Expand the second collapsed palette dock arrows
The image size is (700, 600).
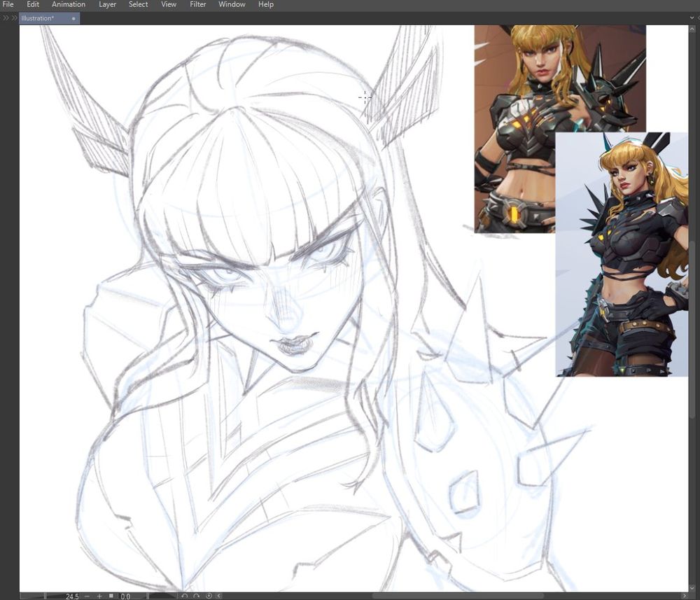coord(14,18)
